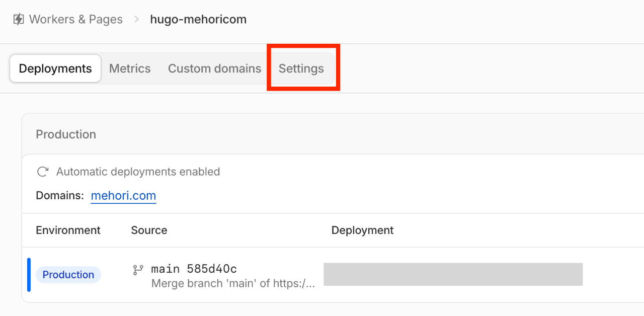Select the hugo-mehoricom project title
This screenshot has width=644, height=316.
pos(198,20)
